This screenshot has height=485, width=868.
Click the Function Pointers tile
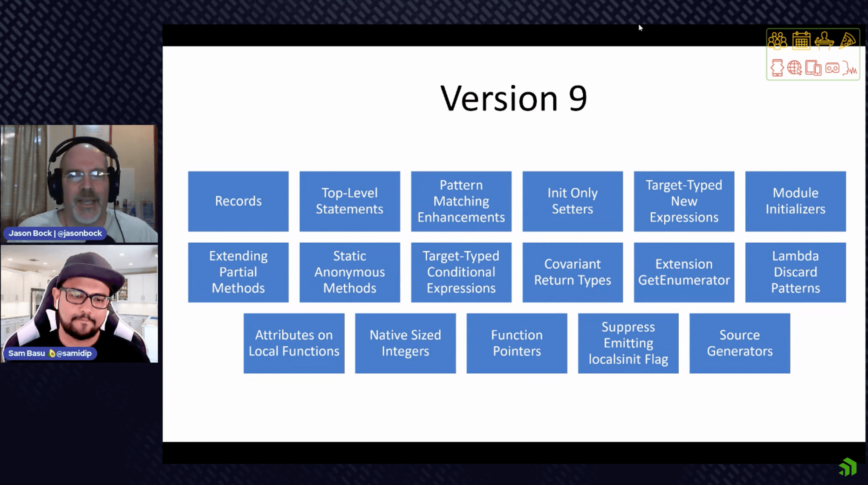pyautogui.click(x=517, y=343)
